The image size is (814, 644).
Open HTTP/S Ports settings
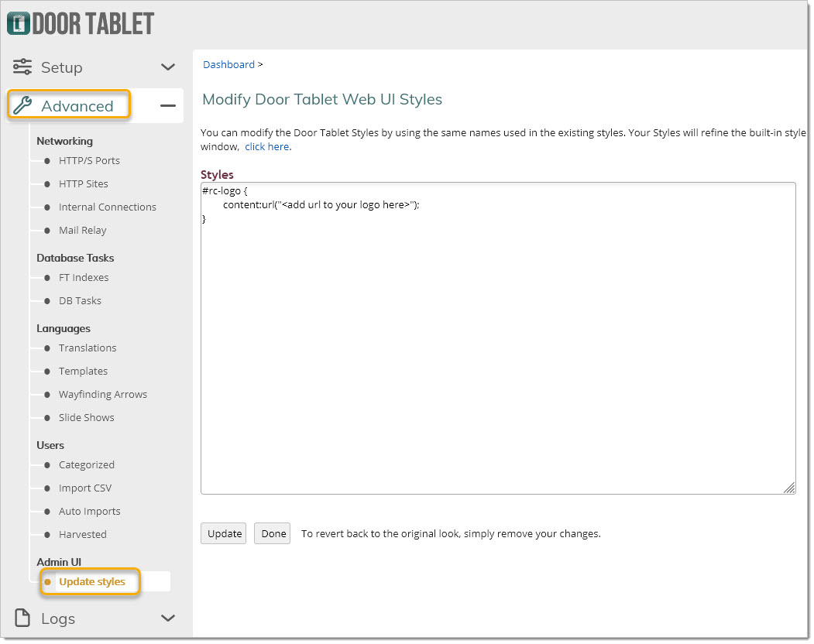pos(89,161)
